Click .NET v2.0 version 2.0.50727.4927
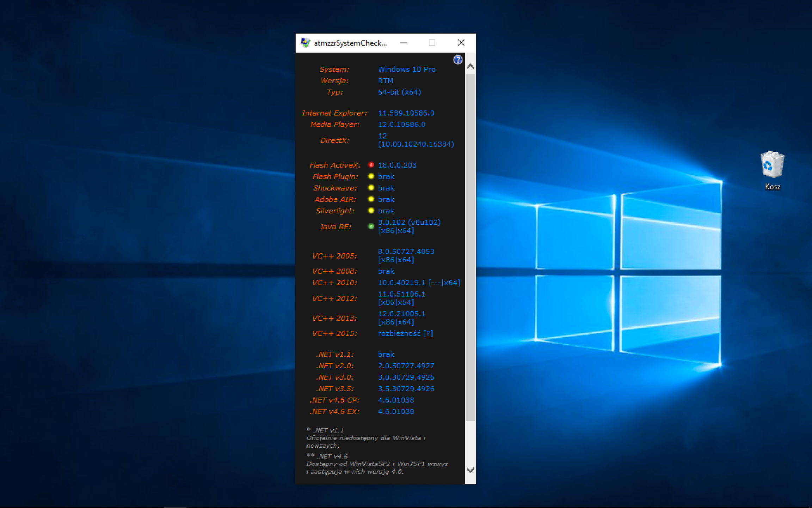This screenshot has width=812, height=508. coord(406,366)
